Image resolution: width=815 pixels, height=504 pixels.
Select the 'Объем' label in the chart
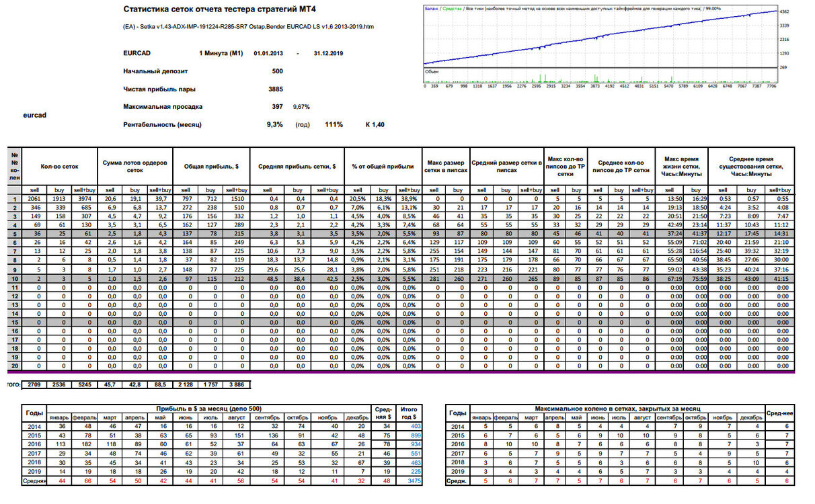432,71
